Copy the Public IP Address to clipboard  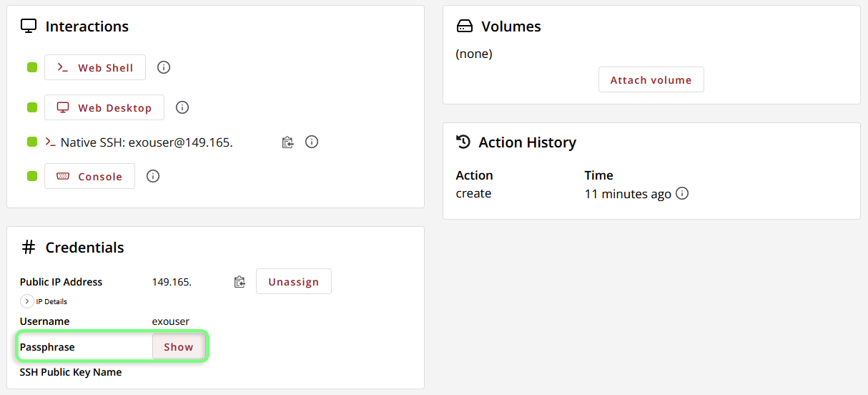pos(240,282)
